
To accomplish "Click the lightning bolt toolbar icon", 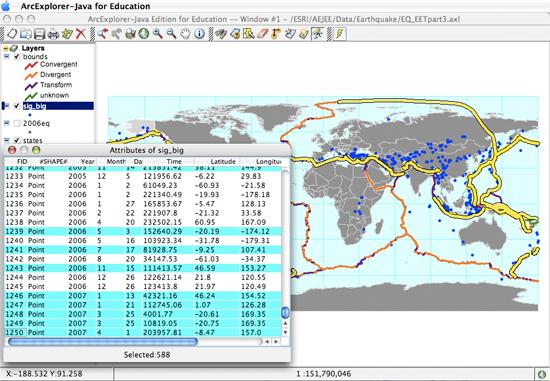I will click(340, 34).
